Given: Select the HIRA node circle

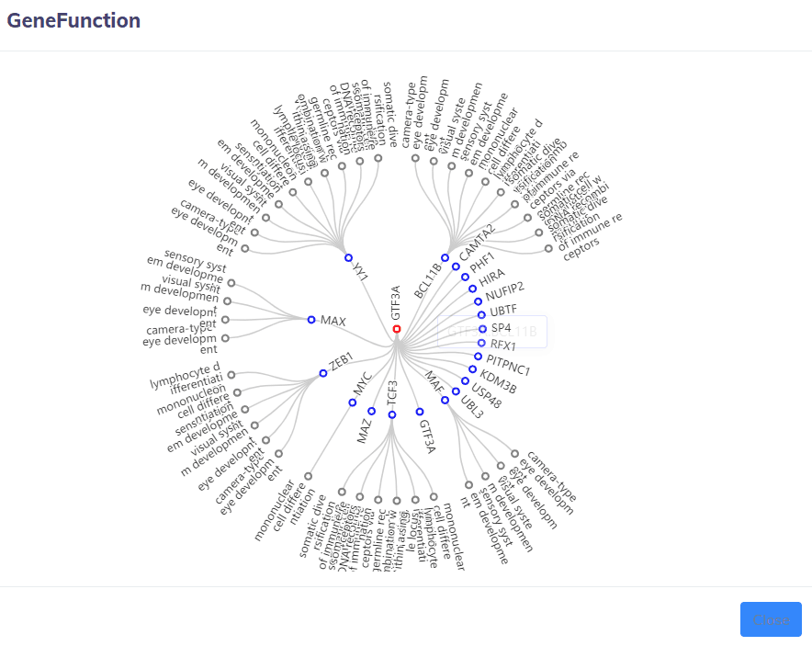Looking at the screenshot, I should point(466,278).
